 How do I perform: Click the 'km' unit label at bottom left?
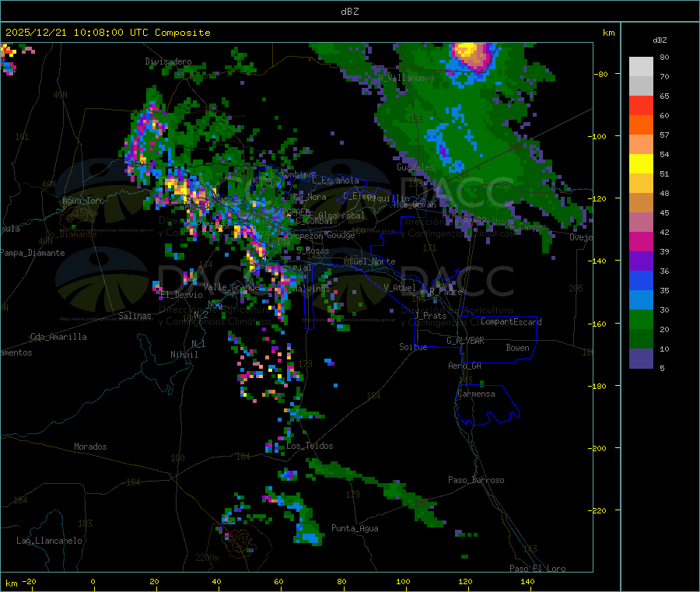11,583
